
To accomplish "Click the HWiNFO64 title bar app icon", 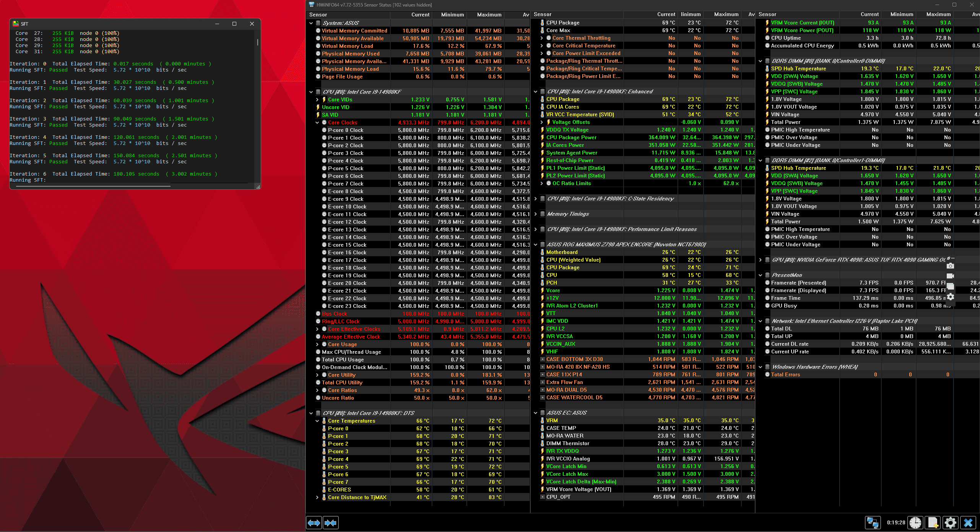I will pyautogui.click(x=312, y=5).
